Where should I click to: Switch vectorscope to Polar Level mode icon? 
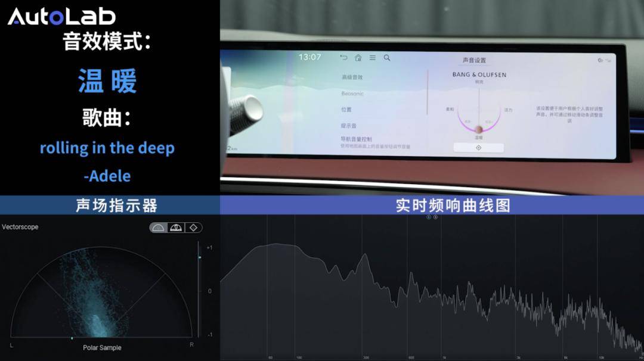pyautogui.click(x=176, y=228)
